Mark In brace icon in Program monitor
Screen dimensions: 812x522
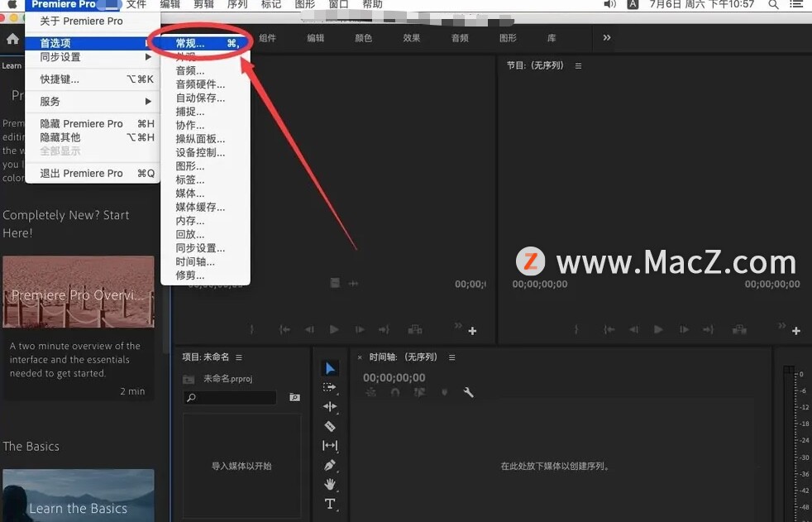(x=576, y=329)
